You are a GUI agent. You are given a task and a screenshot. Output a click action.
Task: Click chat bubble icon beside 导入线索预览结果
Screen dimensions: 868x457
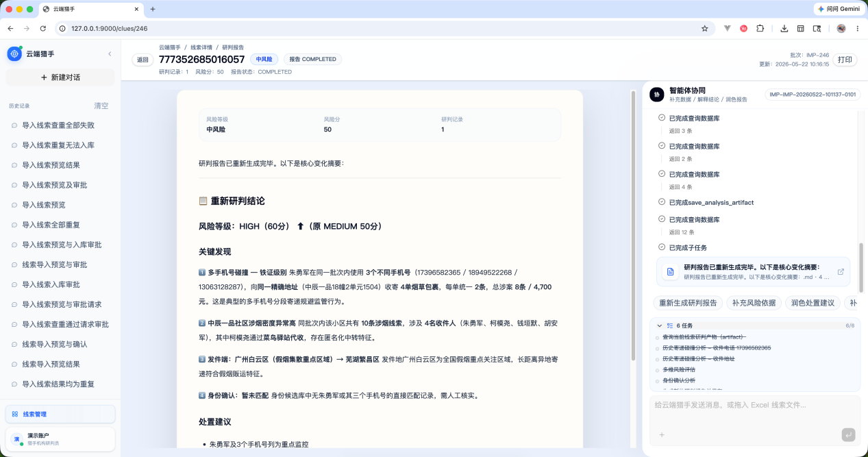(x=14, y=165)
